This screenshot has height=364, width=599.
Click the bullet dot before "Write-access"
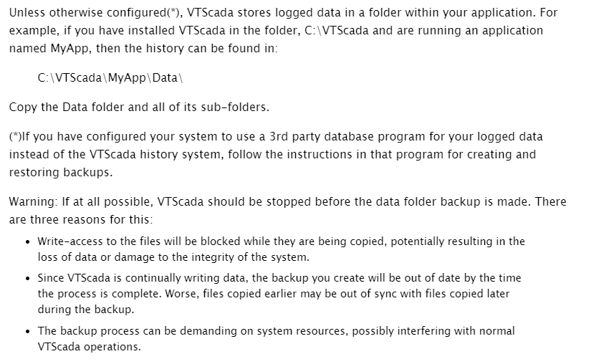tap(27, 241)
